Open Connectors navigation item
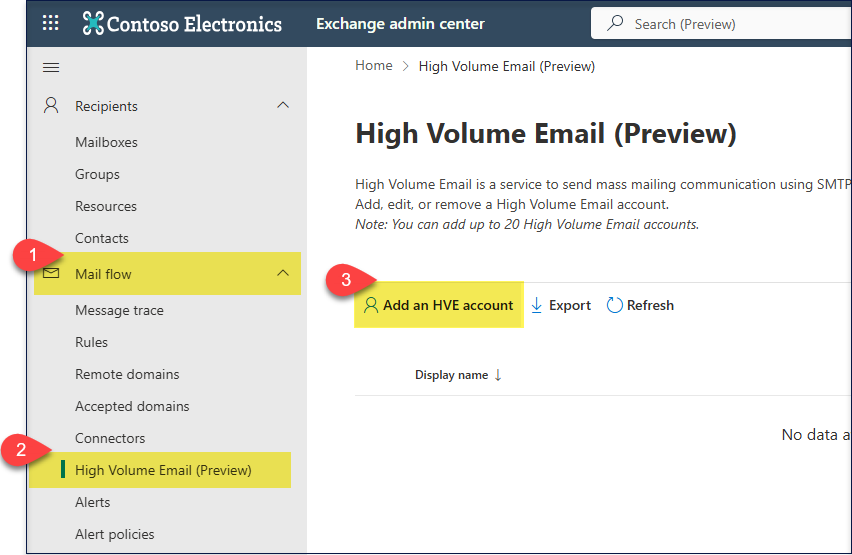852x555 pixels. coord(110,438)
